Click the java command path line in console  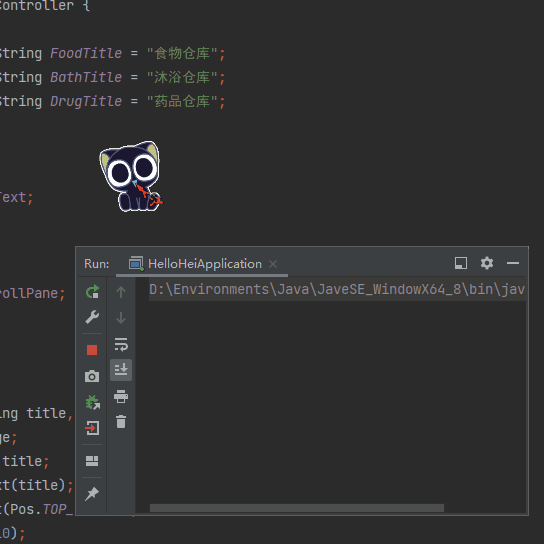coord(337,289)
